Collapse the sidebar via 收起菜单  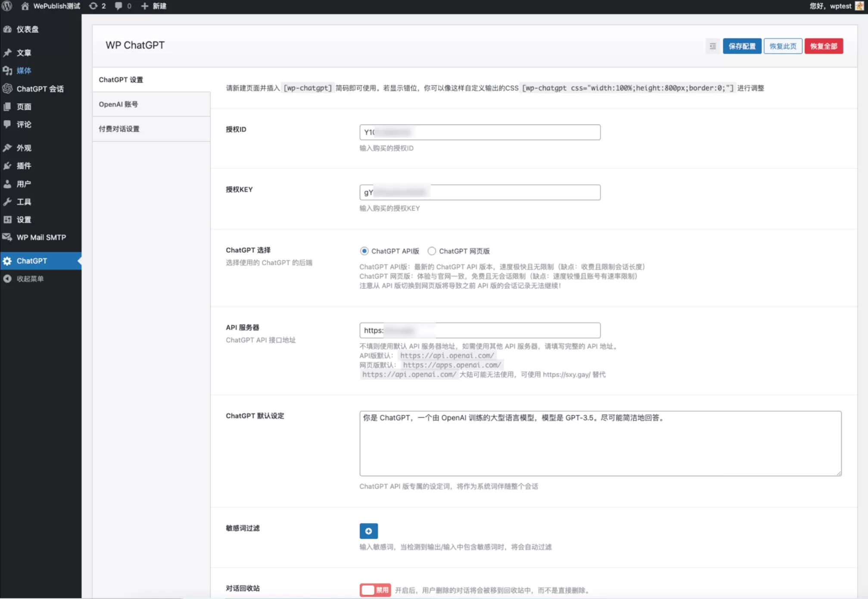pos(30,279)
